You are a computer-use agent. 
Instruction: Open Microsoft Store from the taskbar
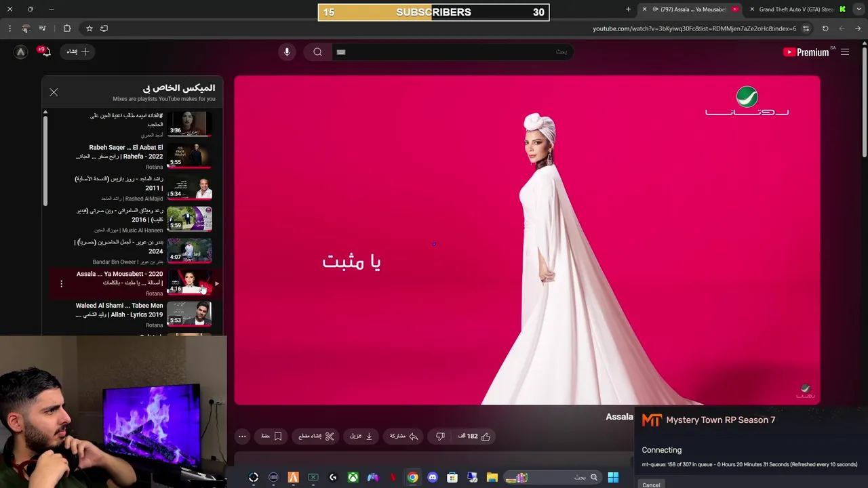[452, 478]
